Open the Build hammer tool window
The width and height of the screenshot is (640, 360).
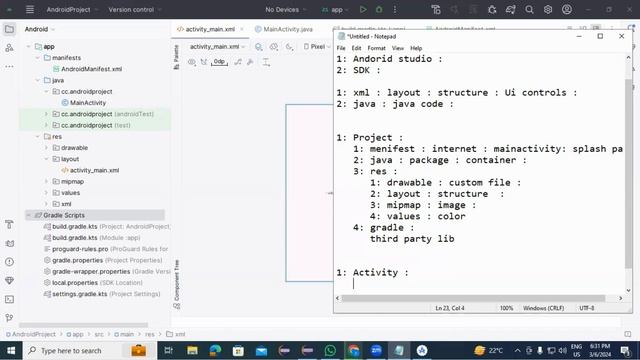(9, 224)
